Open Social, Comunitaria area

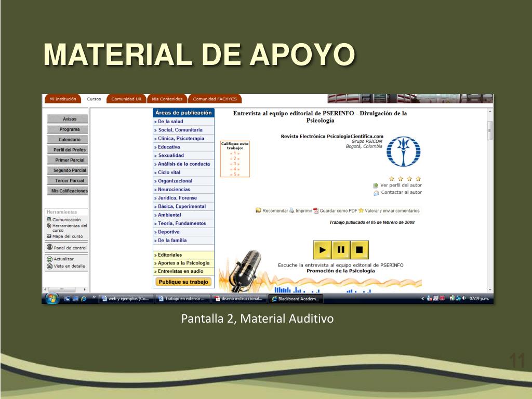pyautogui.click(x=183, y=130)
